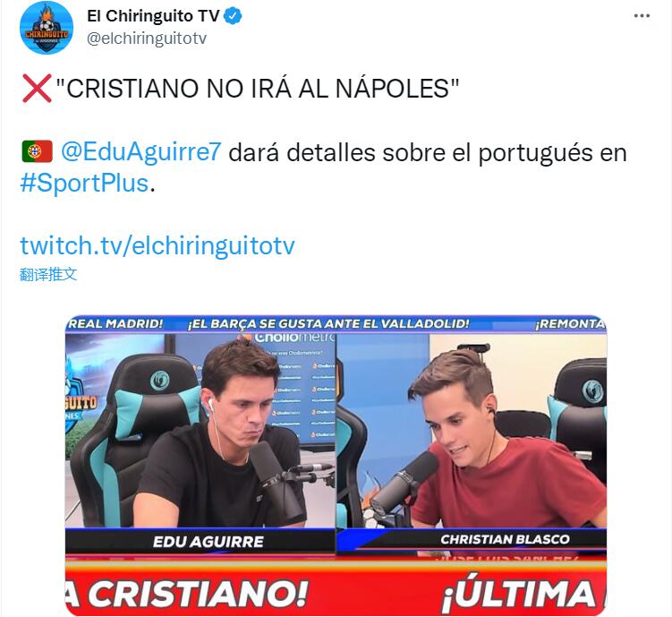Click the red X emoji in the tweet
Viewport: 672px width, 617px height.
[x=37, y=89]
